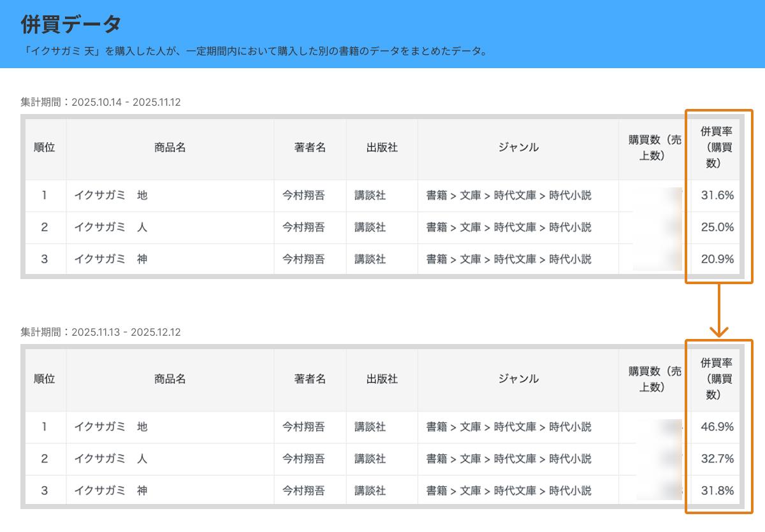Select イクサガミ 神 in the lower table
Screen dimensions: 765x532
[x=111, y=491]
